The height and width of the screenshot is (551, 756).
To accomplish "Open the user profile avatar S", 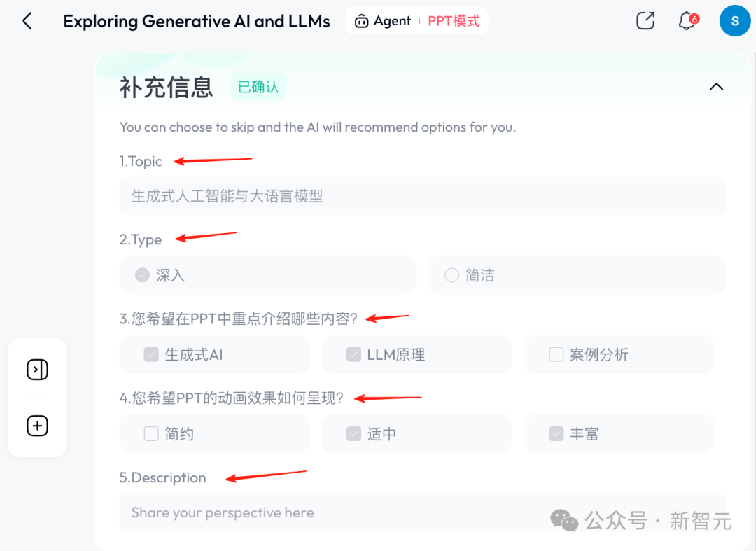I will 735,21.
